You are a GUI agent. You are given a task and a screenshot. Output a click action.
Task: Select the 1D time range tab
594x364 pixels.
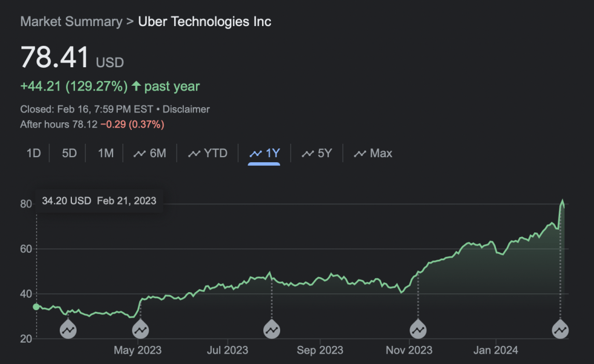pyautogui.click(x=34, y=154)
